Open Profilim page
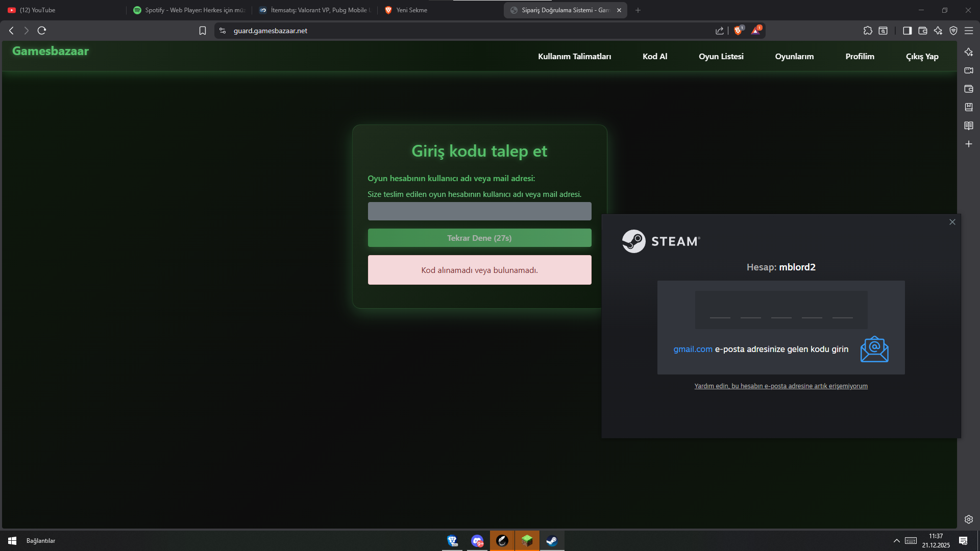The height and width of the screenshot is (551, 980). click(860, 57)
